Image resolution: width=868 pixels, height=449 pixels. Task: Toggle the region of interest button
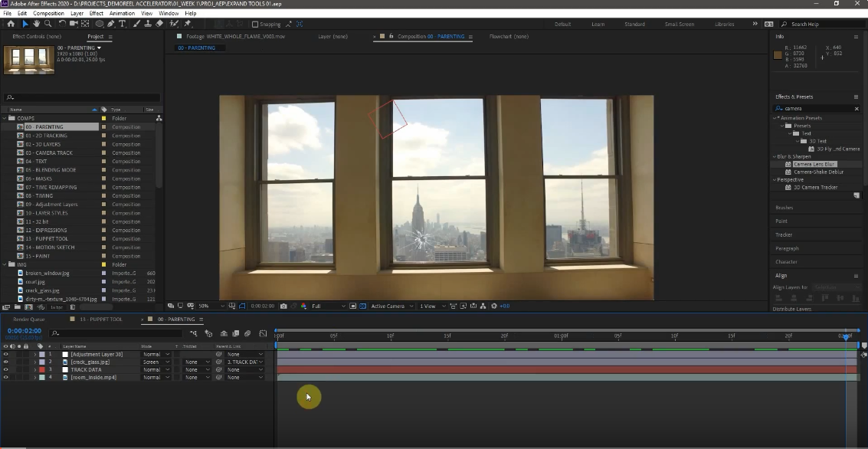click(352, 306)
